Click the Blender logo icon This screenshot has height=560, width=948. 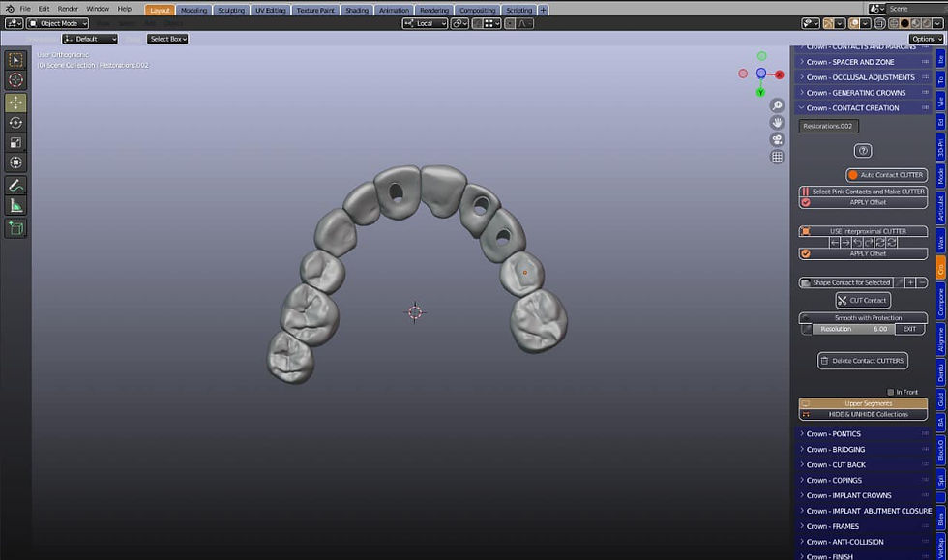10,9
